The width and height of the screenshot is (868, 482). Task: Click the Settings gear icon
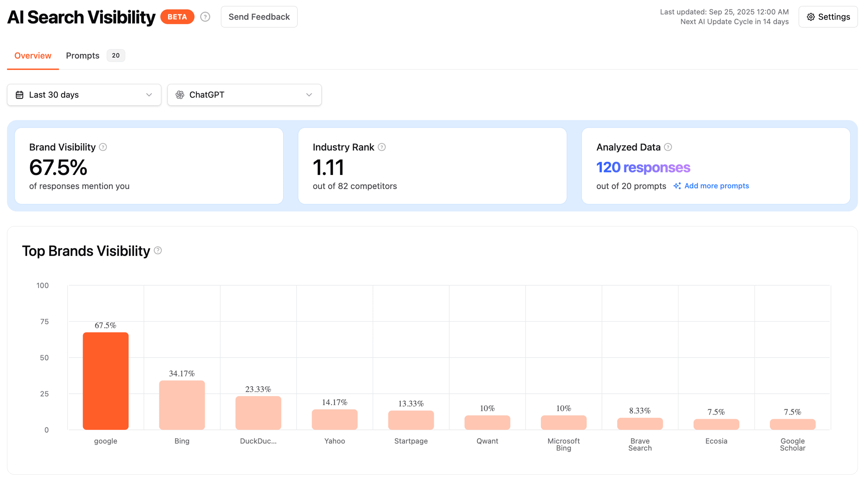coord(811,17)
